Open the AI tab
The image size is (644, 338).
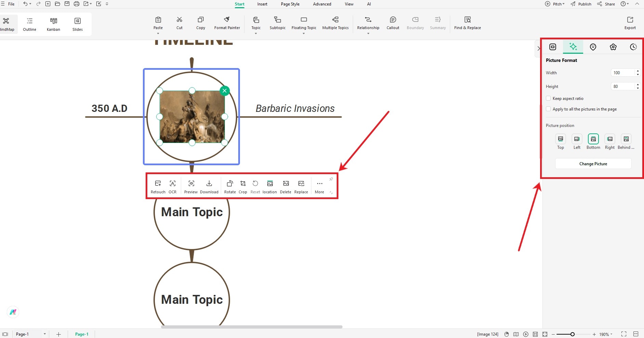pos(369,4)
